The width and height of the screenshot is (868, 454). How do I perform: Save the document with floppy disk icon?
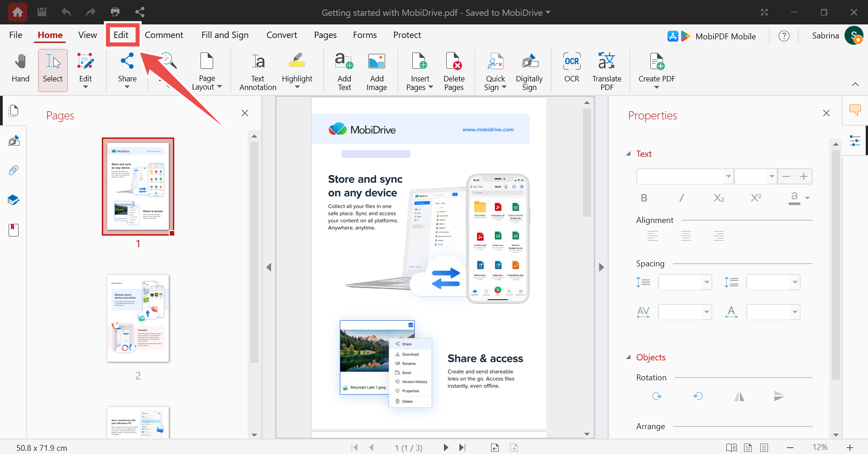pyautogui.click(x=42, y=12)
